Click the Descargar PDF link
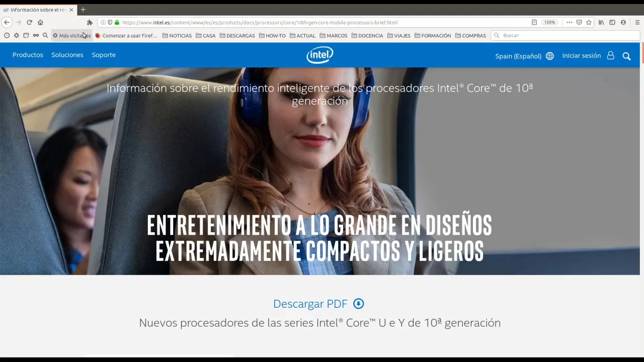644x362 pixels. click(310, 304)
